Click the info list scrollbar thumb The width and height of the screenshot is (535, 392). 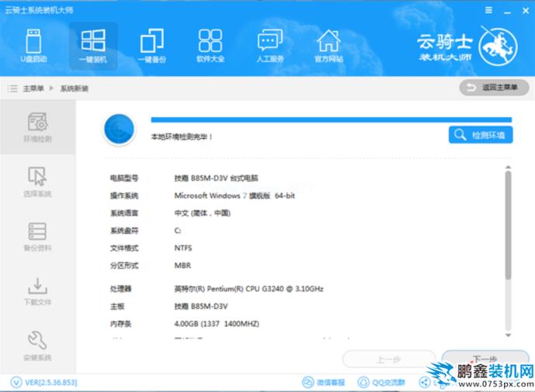508,225
